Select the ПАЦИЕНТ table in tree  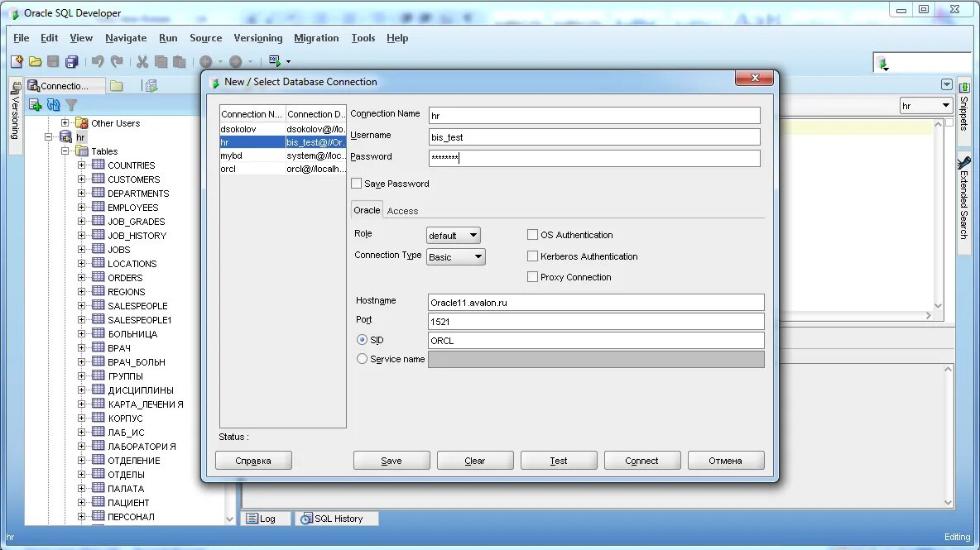(x=128, y=503)
